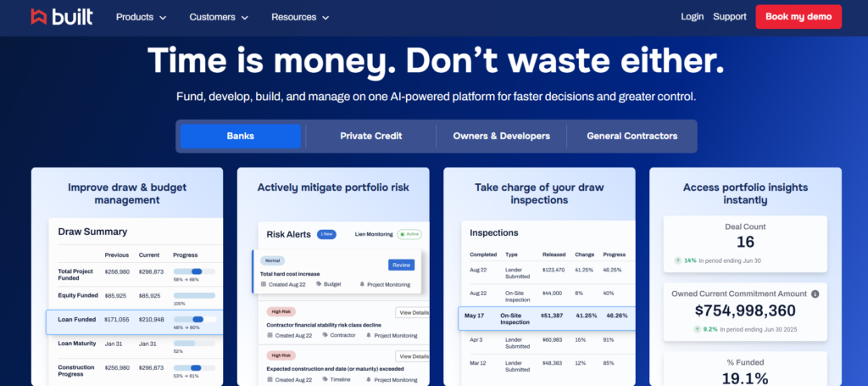Click the Book my demo button
Image resolution: width=868 pixels, height=386 pixels.
[x=798, y=17]
